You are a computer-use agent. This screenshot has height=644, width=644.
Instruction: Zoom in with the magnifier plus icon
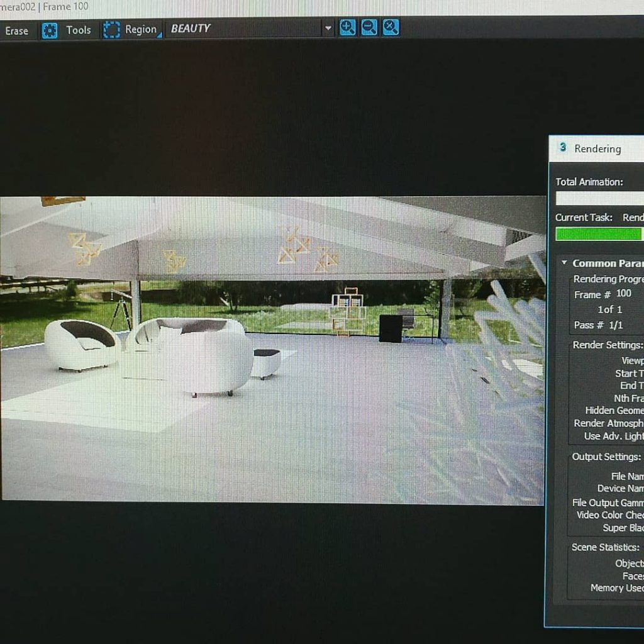coord(347,28)
